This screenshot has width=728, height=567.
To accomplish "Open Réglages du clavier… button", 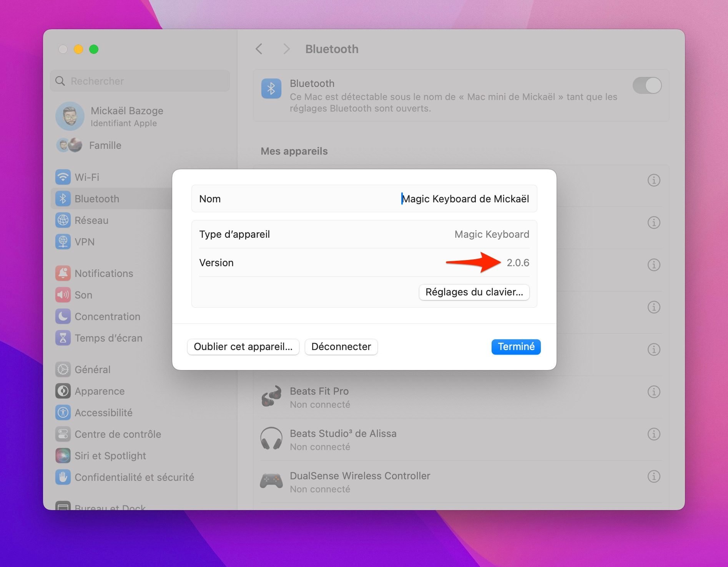I will 474,292.
